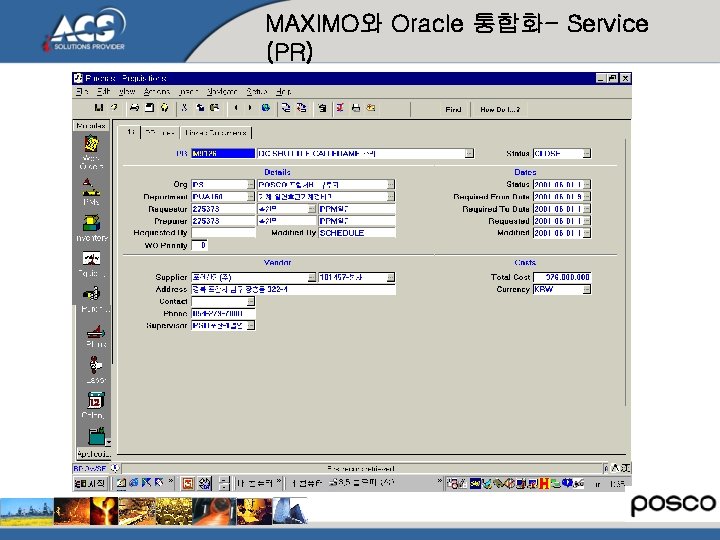The width and height of the screenshot is (720, 540).
Task: Click the Modules header button
Action: click(91, 125)
